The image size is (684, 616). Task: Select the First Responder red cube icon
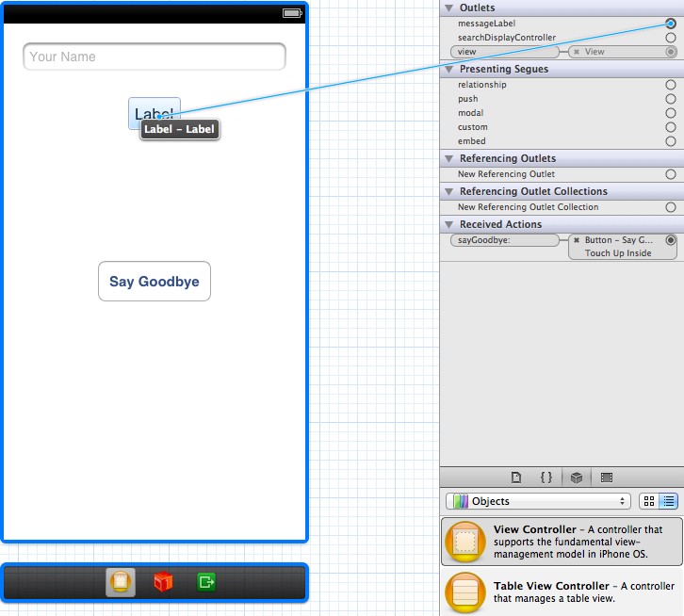tap(163, 582)
